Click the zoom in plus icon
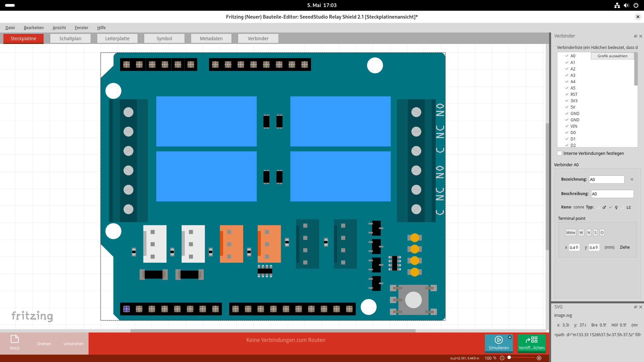Screen dimensions: 644x362 pos(539,358)
